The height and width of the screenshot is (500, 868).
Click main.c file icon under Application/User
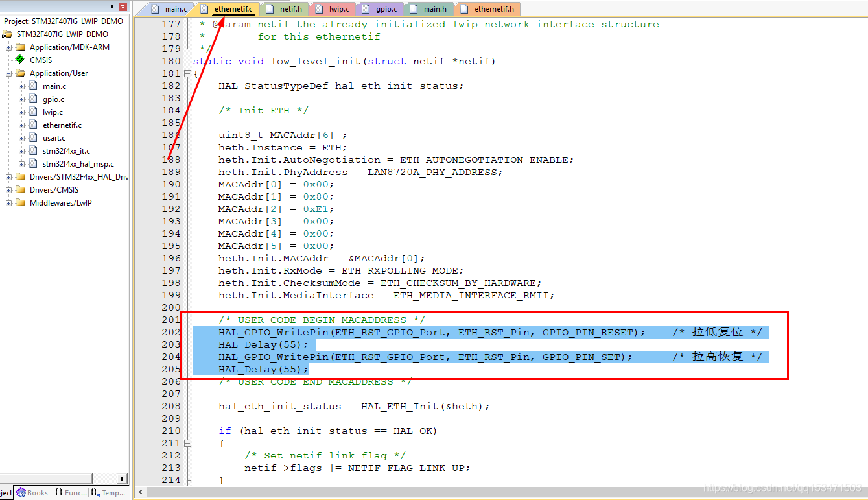click(x=32, y=86)
